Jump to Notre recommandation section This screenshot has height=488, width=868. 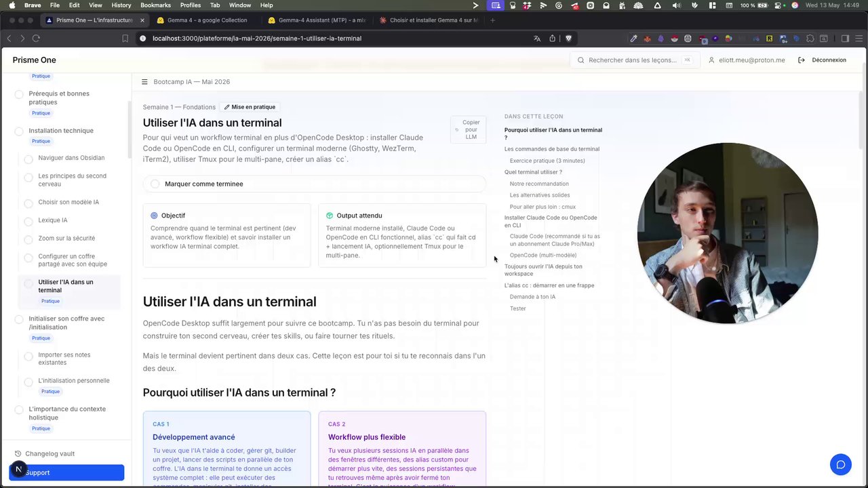point(539,184)
